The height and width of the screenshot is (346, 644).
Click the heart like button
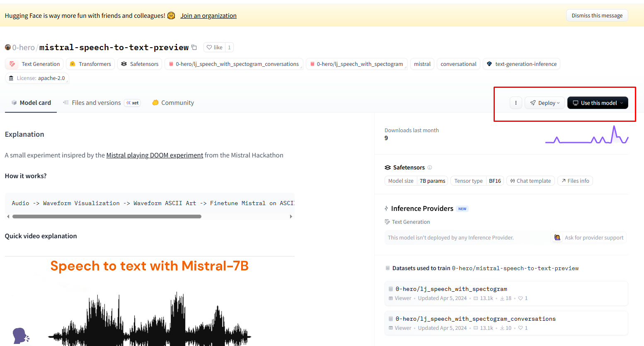[215, 47]
